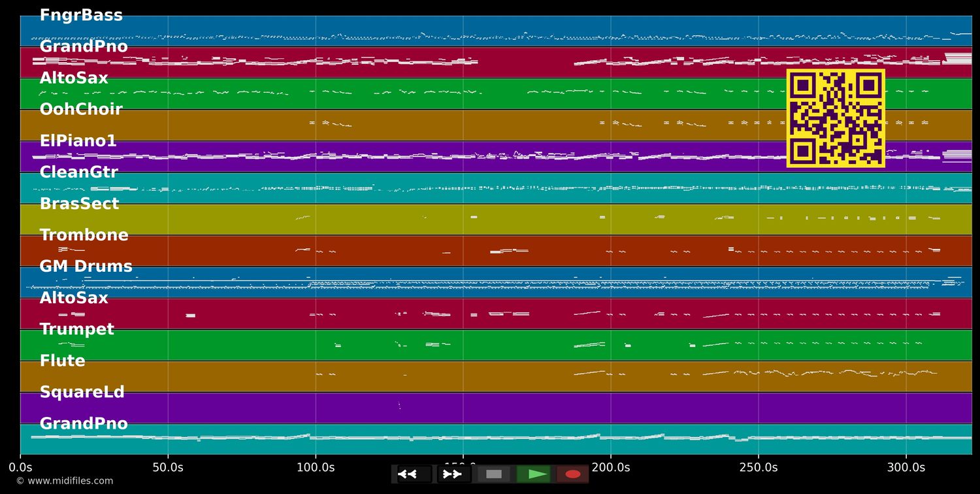
Task: Select the OohChoir track label
Action: point(81,110)
